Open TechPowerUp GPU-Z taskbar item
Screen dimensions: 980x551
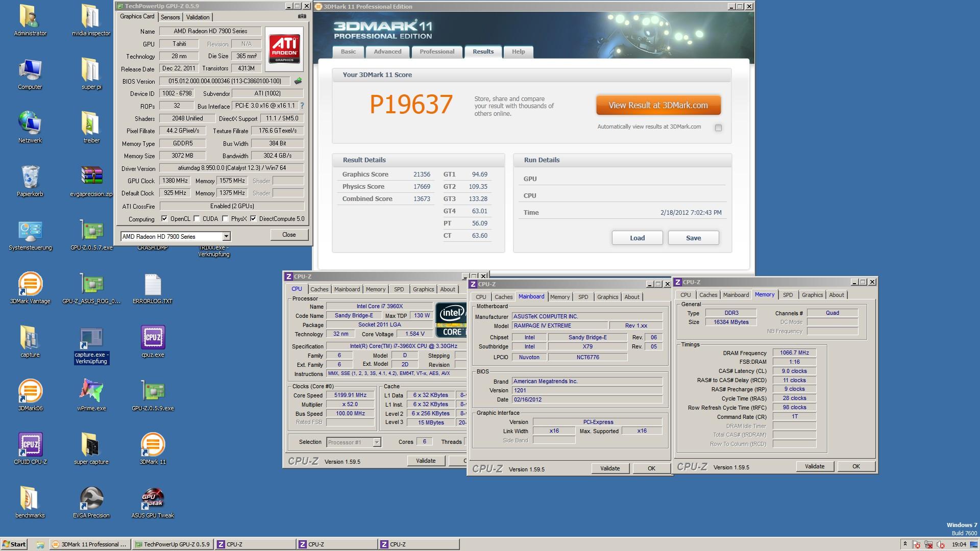173,544
